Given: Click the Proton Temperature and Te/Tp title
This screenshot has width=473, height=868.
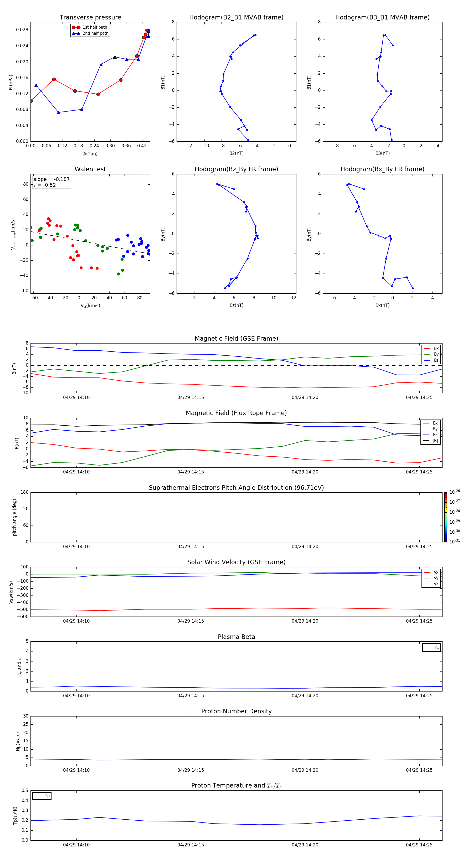Looking at the screenshot, I should tap(236, 785).
